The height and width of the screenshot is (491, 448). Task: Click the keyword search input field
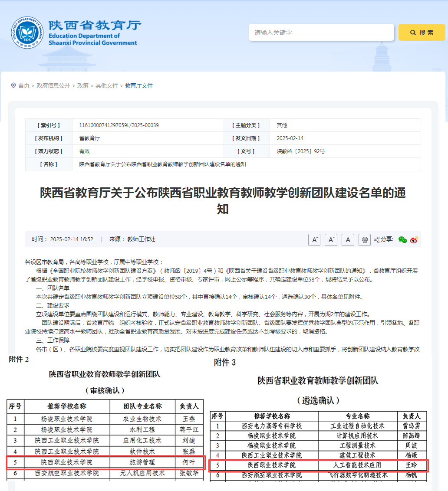tap(321, 32)
